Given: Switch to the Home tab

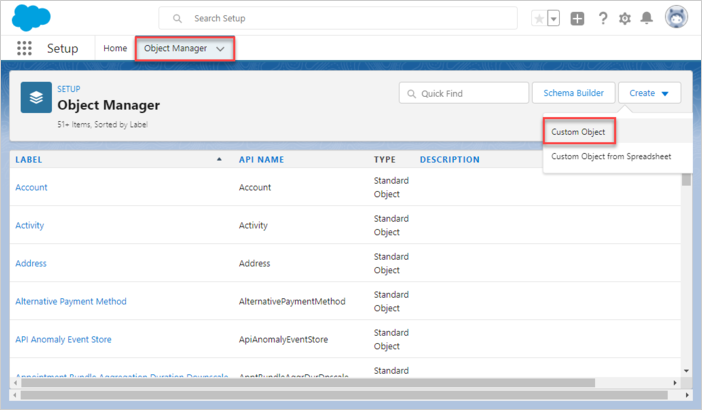Looking at the screenshot, I should tap(115, 48).
